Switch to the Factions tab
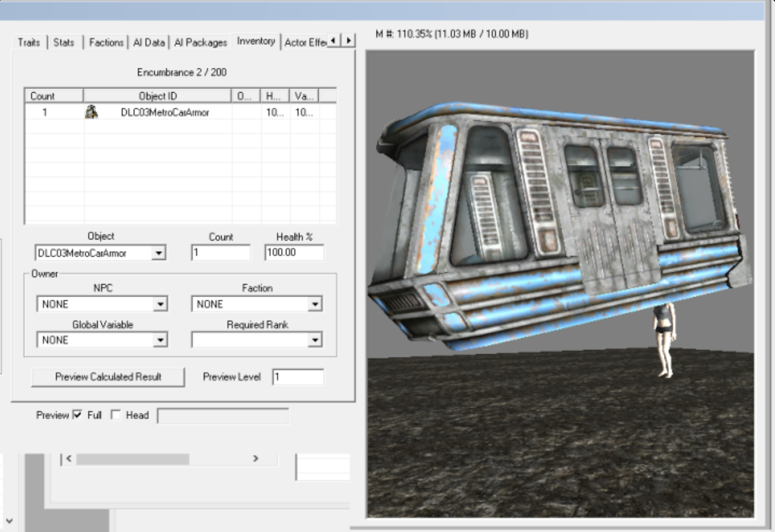This screenshot has height=532, width=775. pos(106,43)
